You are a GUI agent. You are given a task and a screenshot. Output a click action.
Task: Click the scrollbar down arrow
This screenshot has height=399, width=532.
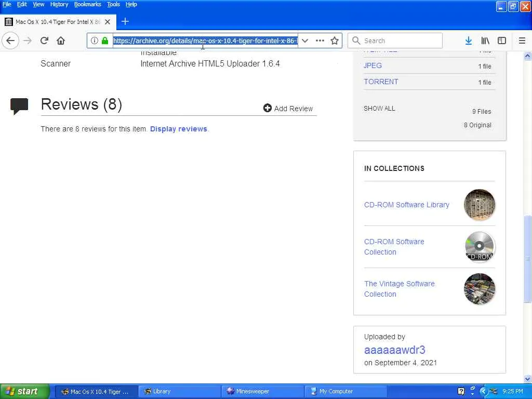(527, 379)
